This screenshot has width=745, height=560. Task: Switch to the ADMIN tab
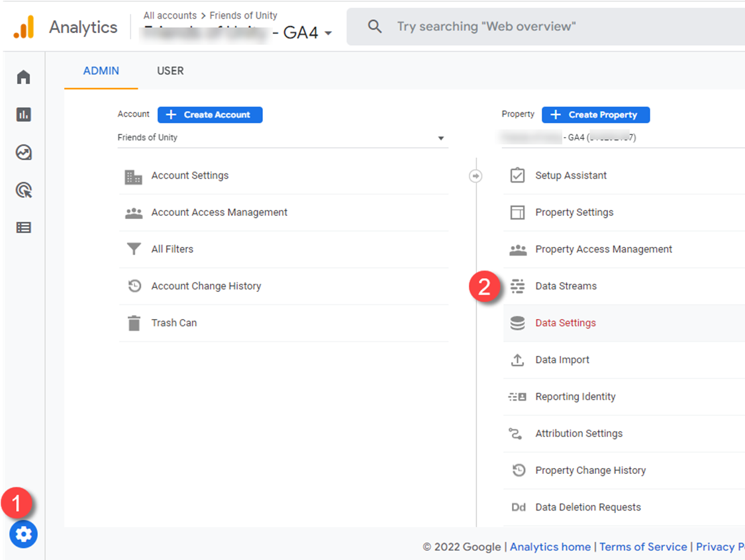click(x=101, y=71)
